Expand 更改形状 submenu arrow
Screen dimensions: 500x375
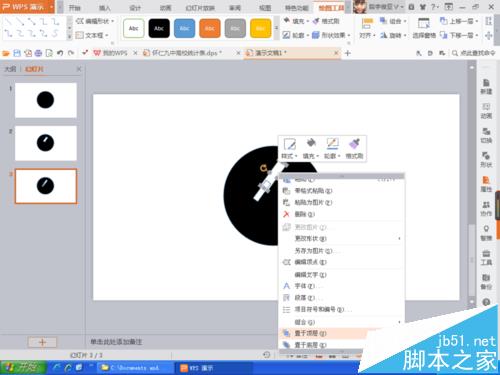pos(399,239)
